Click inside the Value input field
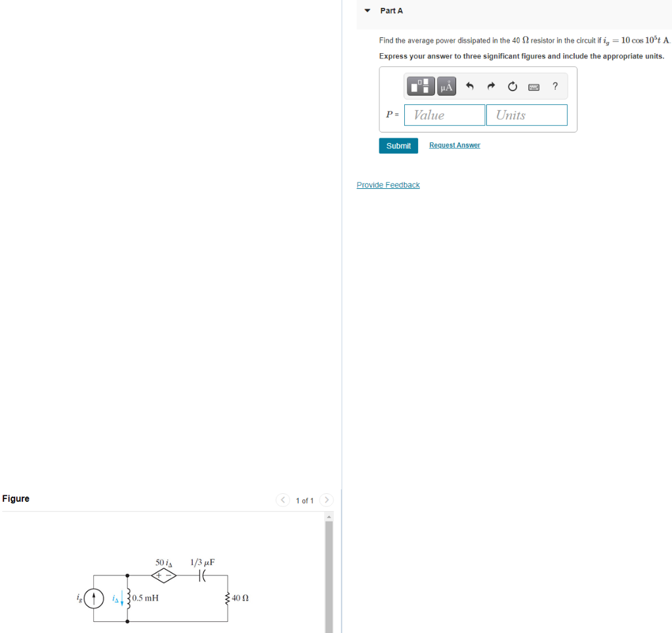Screen dimensions: 672x633 (x=444, y=115)
